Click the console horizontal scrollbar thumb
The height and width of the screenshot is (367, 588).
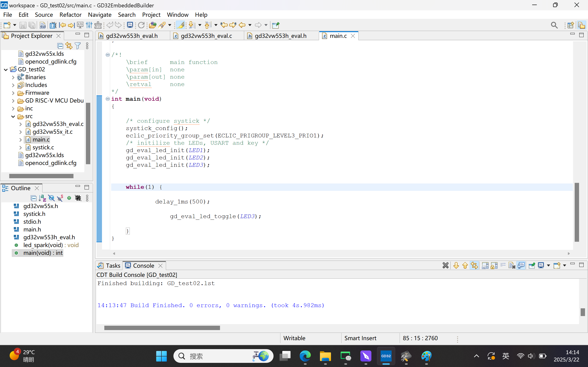(162, 328)
